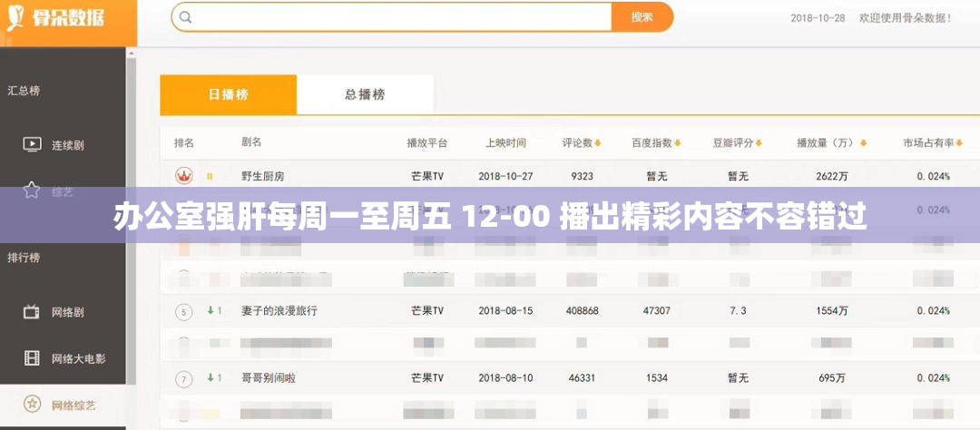Click the 网络大电影 film icon

click(31, 358)
